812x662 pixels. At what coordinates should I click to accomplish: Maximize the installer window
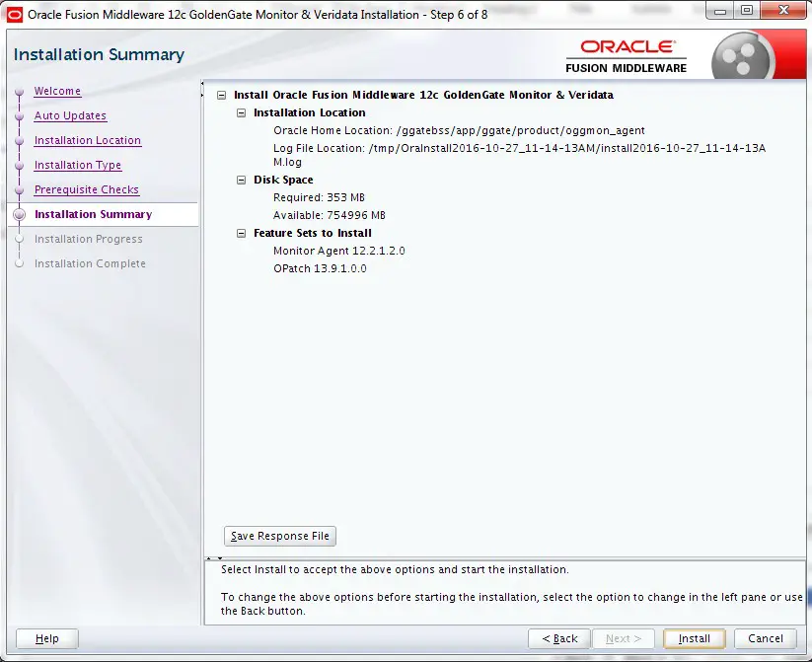pyautogui.click(x=747, y=11)
